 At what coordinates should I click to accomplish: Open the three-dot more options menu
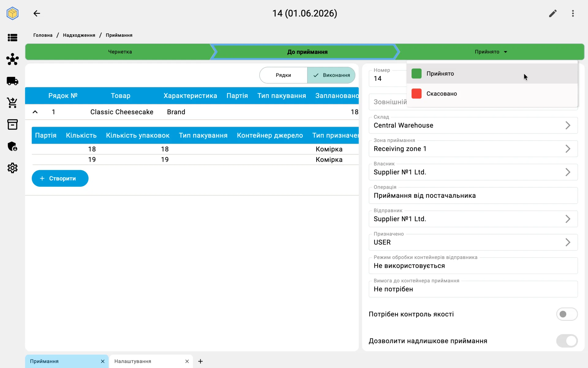click(573, 13)
